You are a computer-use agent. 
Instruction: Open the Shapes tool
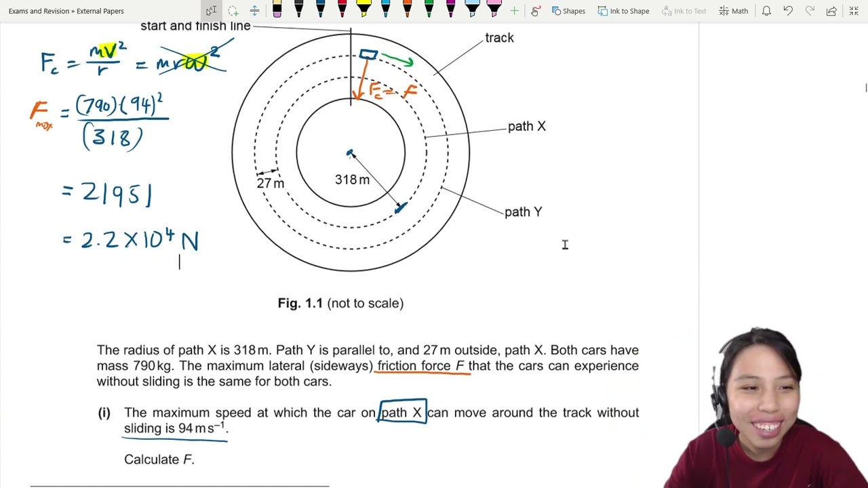click(x=568, y=11)
